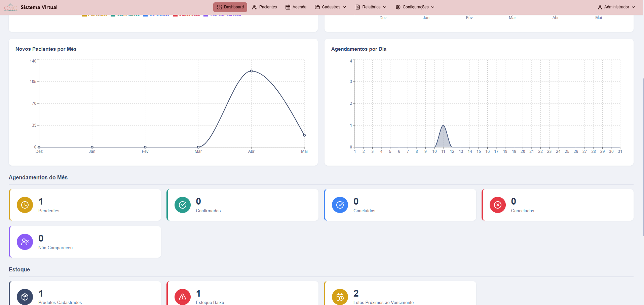
Task: Click the Estoque Baixo warning icon
Action: [183, 297]
